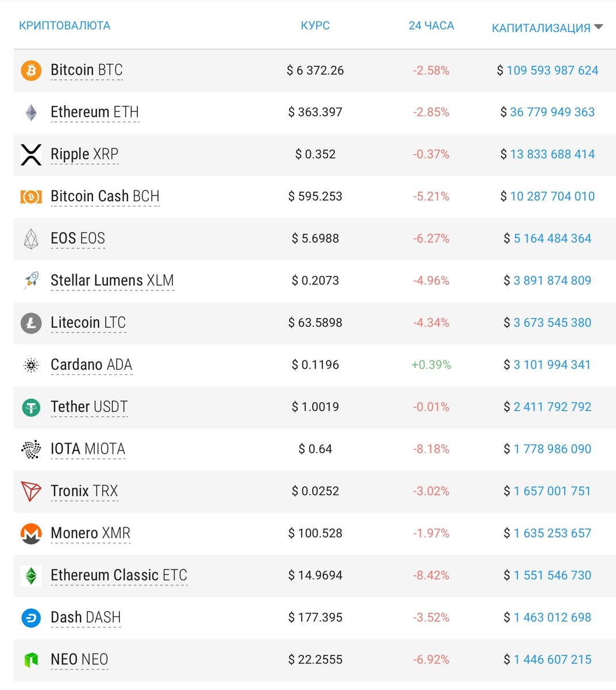
Task: Click the sort arrow next to Капитализация
Action: tap(598, 27)
